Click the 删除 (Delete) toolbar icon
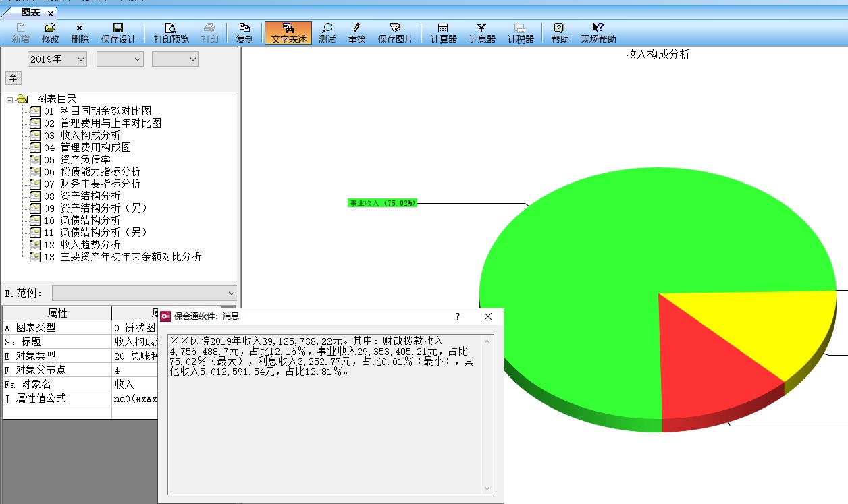 tap(80, 32)
